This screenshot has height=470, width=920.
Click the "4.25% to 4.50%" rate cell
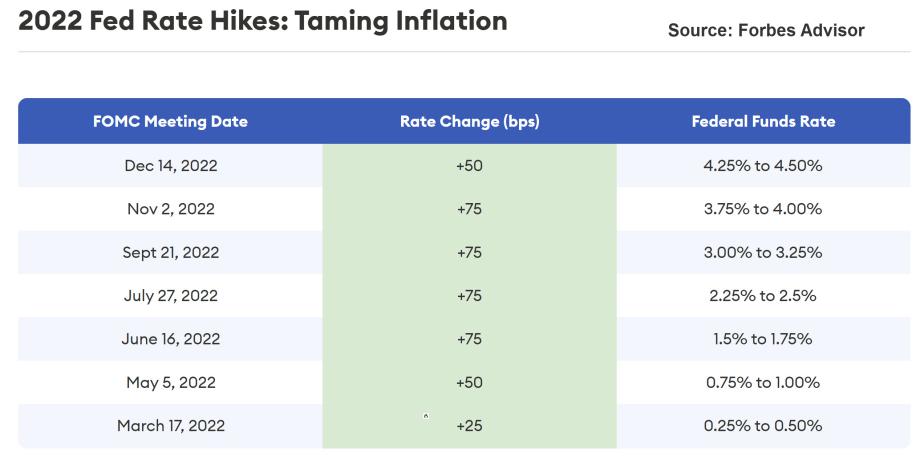763,166
